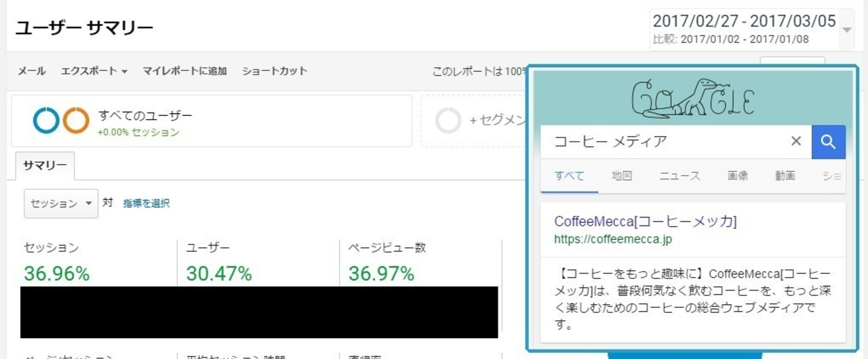868x359 pixels.
Task: Click the add segment circle icon
Action: pyautogui.click(x=448, y=121)
